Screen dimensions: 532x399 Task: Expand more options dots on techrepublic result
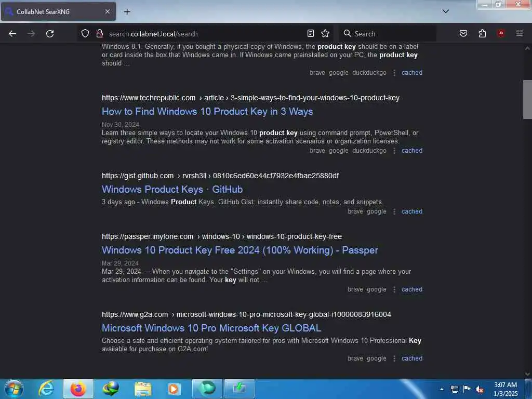394,151
